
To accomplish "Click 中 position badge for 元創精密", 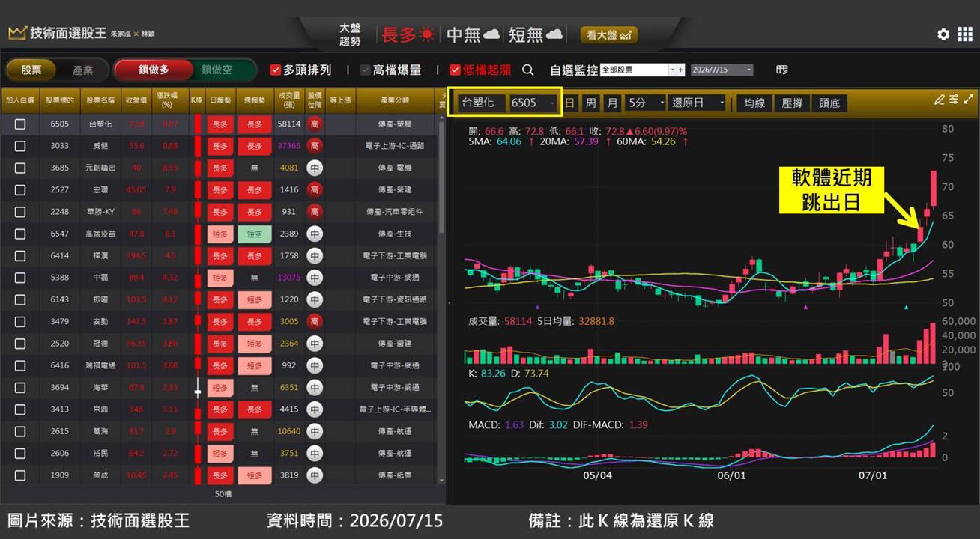I will 315,168.
